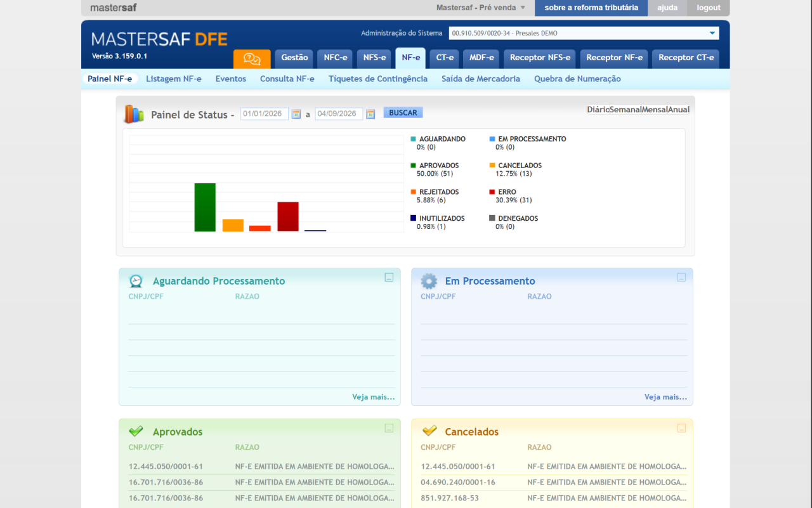Click the logout button
Viewport: 812px width, 508px height.
point(709,8)
